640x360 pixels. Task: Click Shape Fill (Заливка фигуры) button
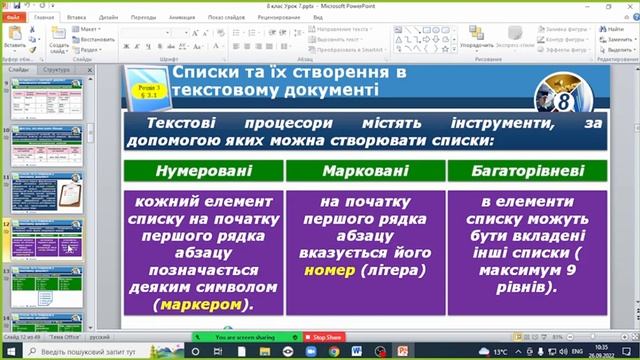point(564,29)
